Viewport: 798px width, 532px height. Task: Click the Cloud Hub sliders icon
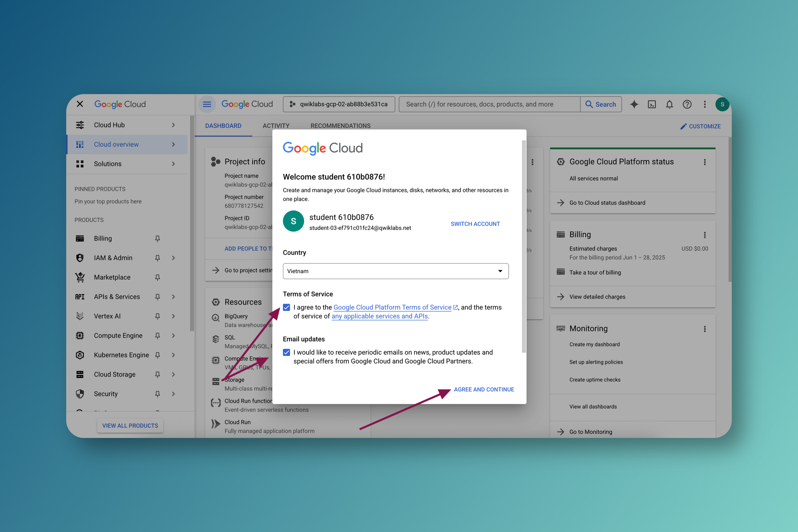[x=80, y=125]
